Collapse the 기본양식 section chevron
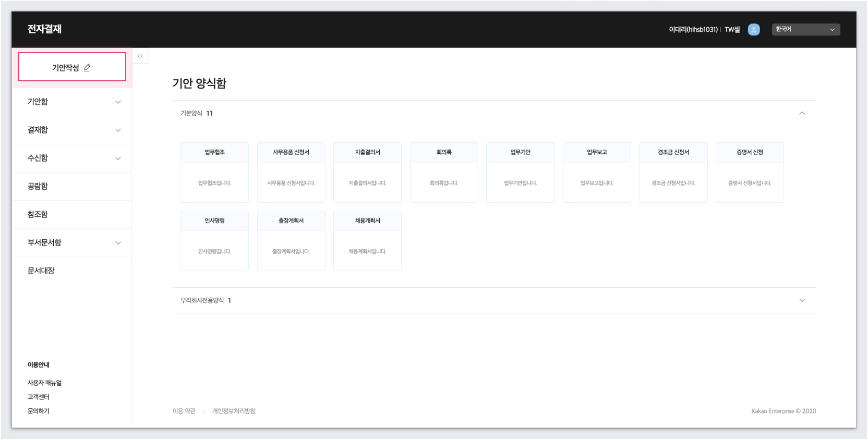Viewport: 868px width, 440px height. [x=802, y=113]
